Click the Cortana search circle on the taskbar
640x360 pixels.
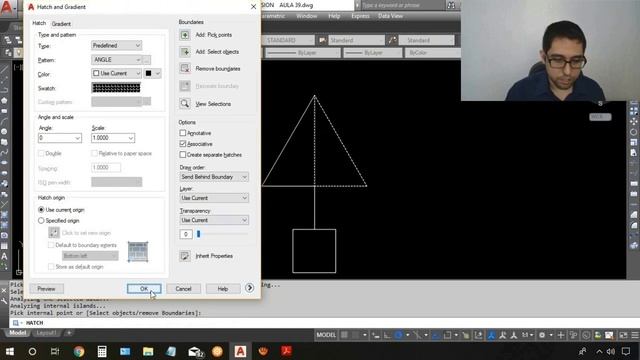click(x=32, y=351)
